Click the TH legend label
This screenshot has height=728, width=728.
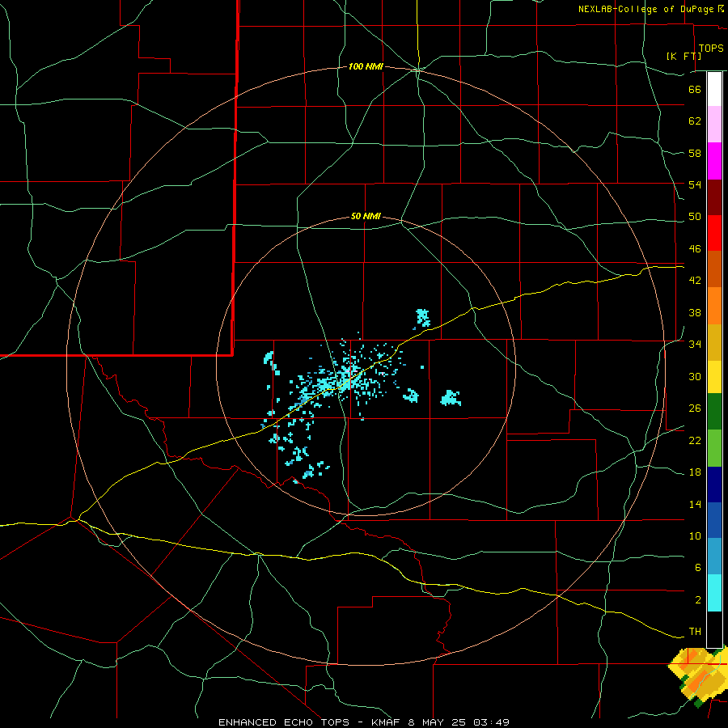pos(695,632)
